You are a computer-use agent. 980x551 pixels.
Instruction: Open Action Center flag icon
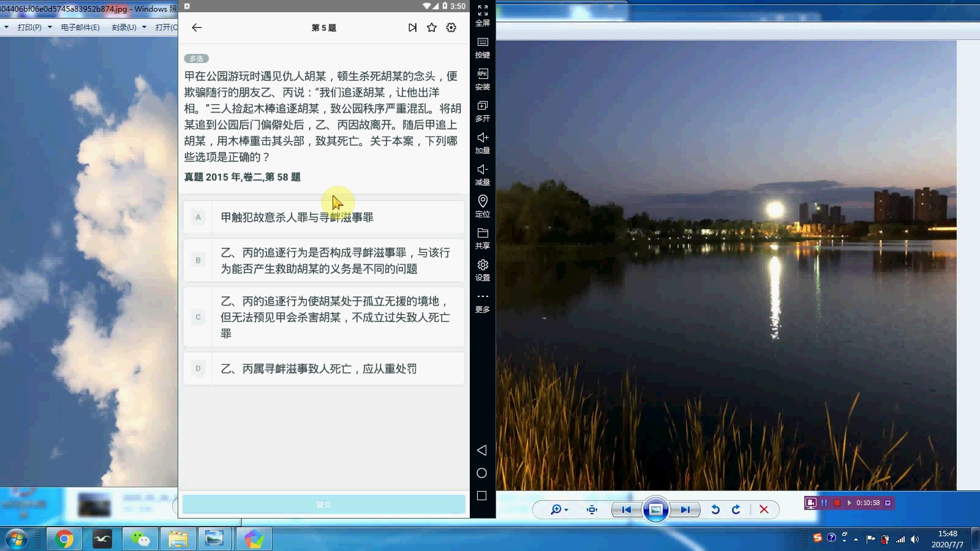[x=870, y=539]
